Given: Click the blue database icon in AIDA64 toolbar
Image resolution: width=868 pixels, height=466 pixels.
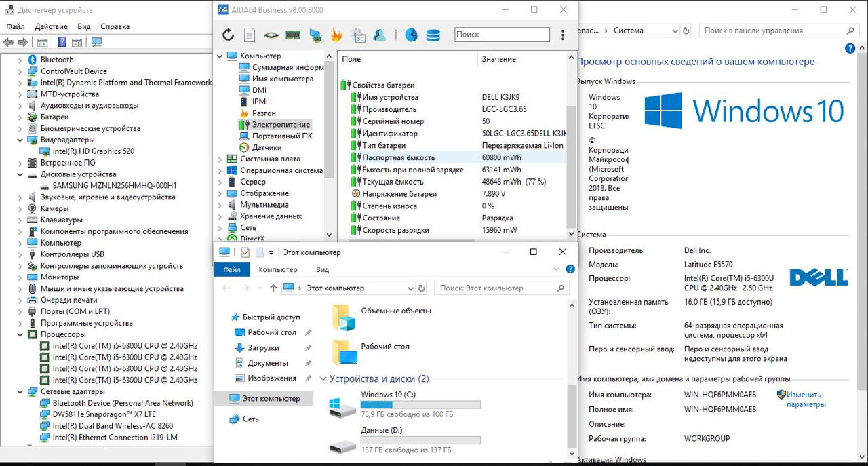Looking at the screenshot, I should [x=433, y=35].
